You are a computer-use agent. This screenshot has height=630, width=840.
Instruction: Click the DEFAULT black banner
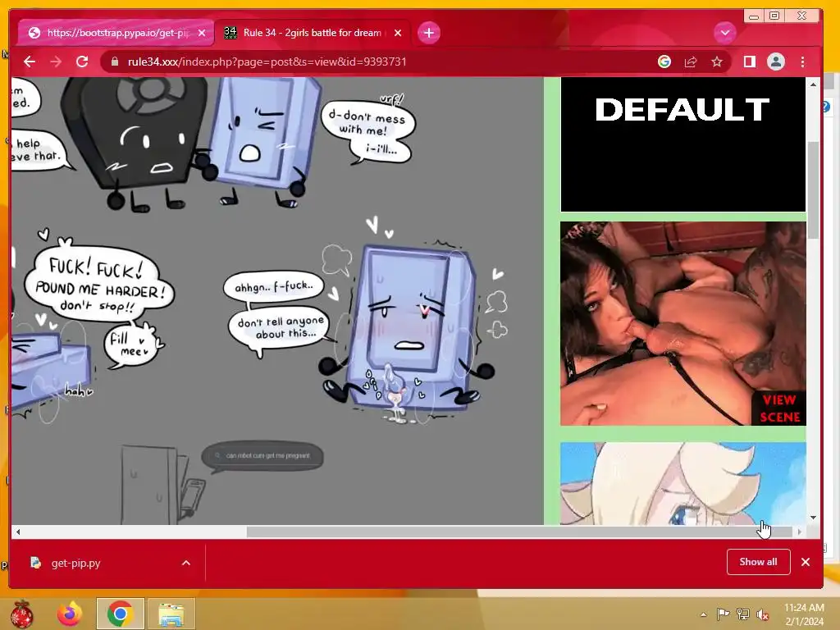pyautogui.click(x=683, y=144)
